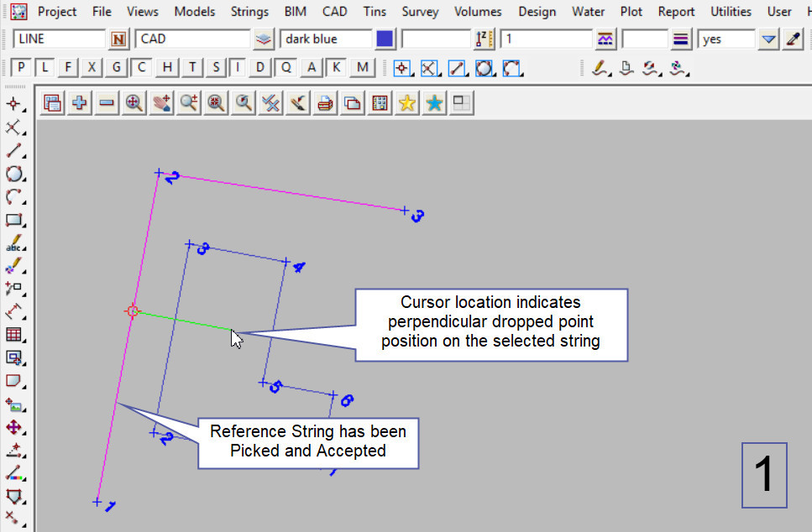The width and height of the screenshot is (812, 532).
Task: Open the yes/no dropdown arrow
Action: [x=768, y=39]
